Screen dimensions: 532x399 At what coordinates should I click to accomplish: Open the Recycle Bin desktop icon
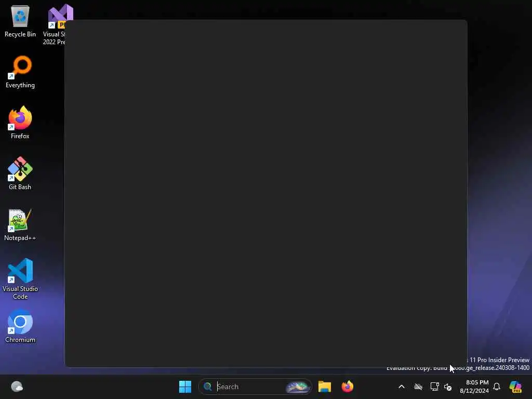pyautogui.click(x=20, y=21)
